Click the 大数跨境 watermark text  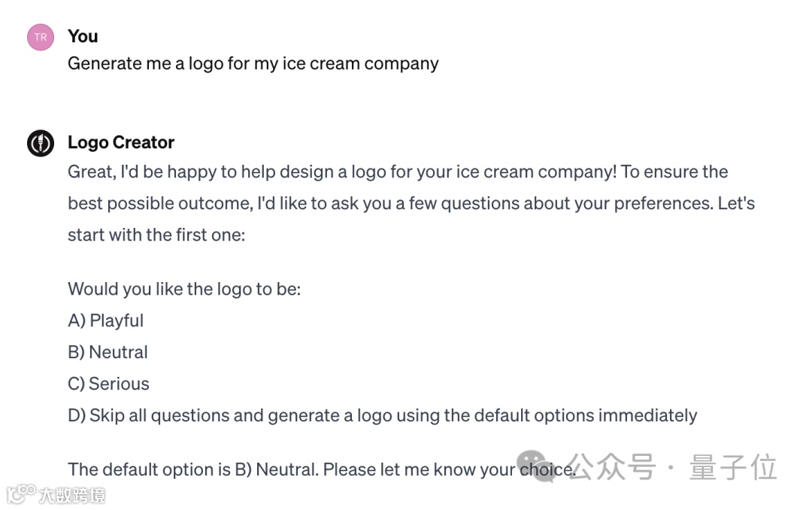pyautogui.click(x=72, y=495)
